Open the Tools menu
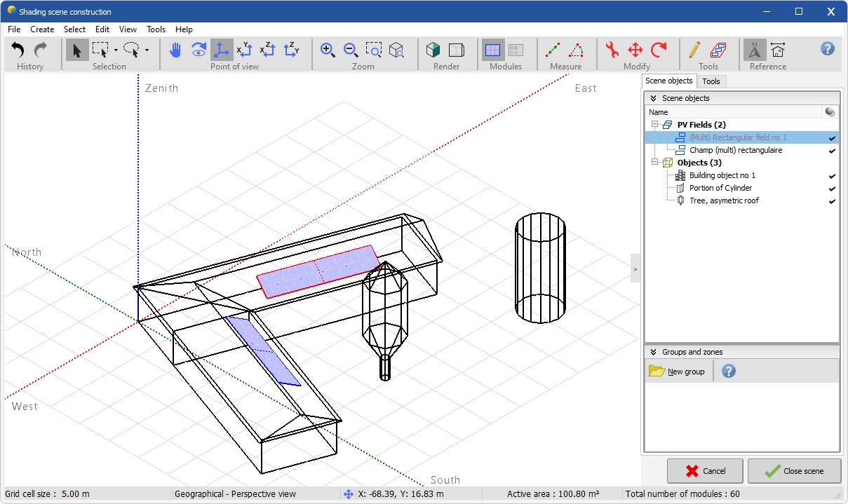 click(156, 29)
